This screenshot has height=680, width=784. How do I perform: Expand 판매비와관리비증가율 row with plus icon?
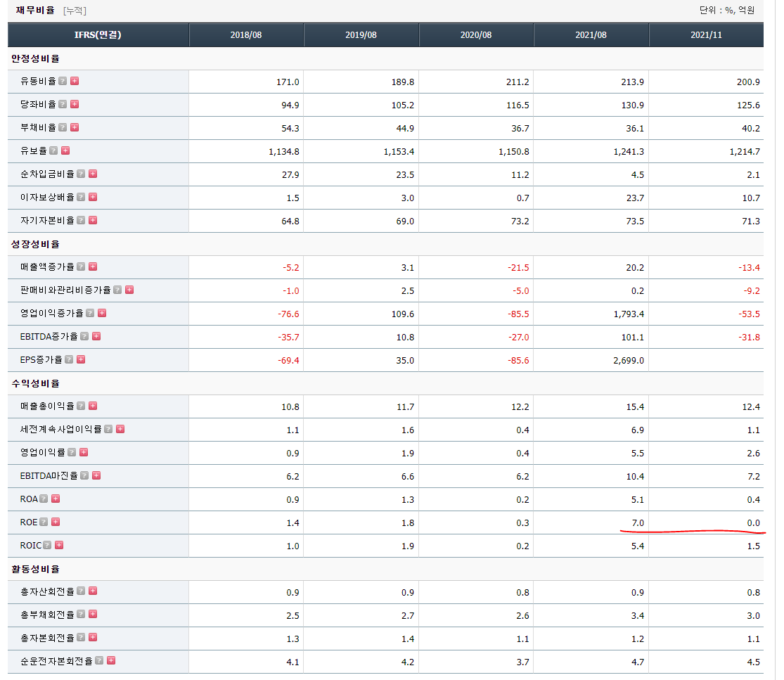129,290
